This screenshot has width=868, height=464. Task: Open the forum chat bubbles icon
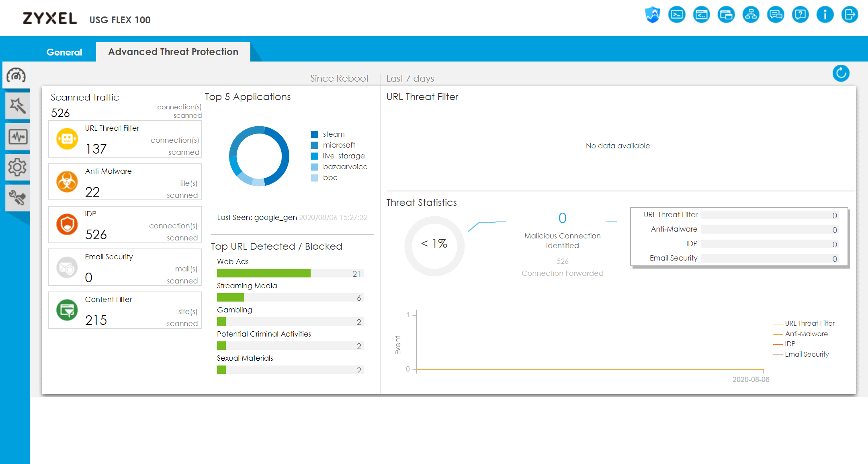point(776,15)
